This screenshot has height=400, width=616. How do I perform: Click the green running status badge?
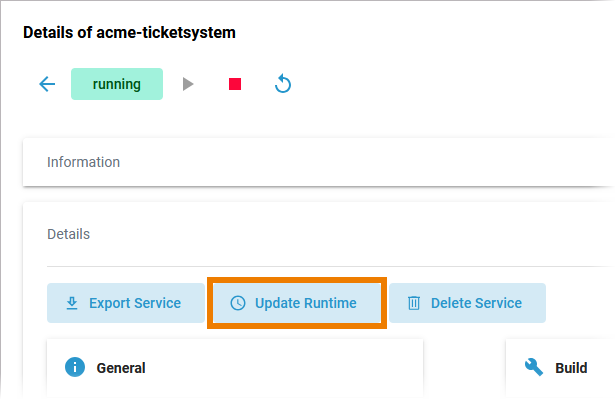[x=116, y=84]
